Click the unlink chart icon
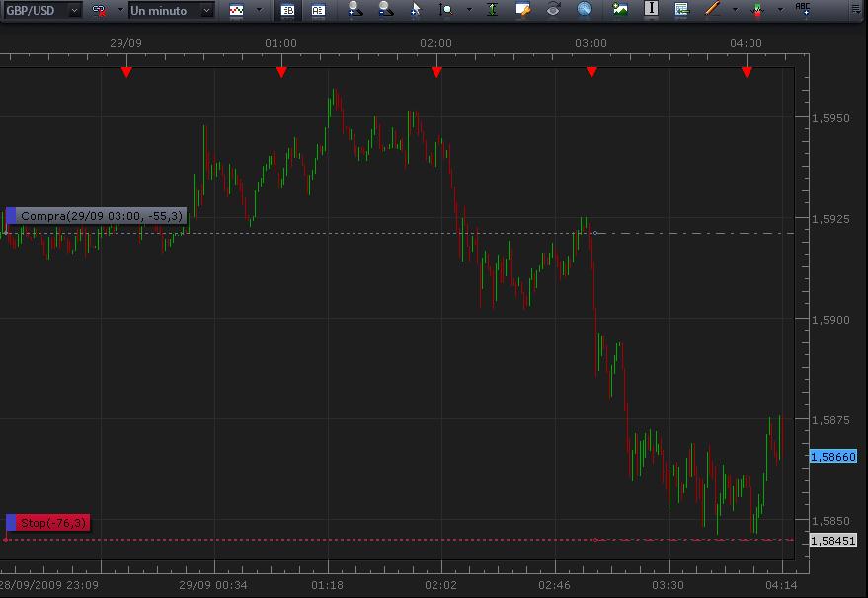The width and height of the screenshot is (868, 598). point(99,10)
